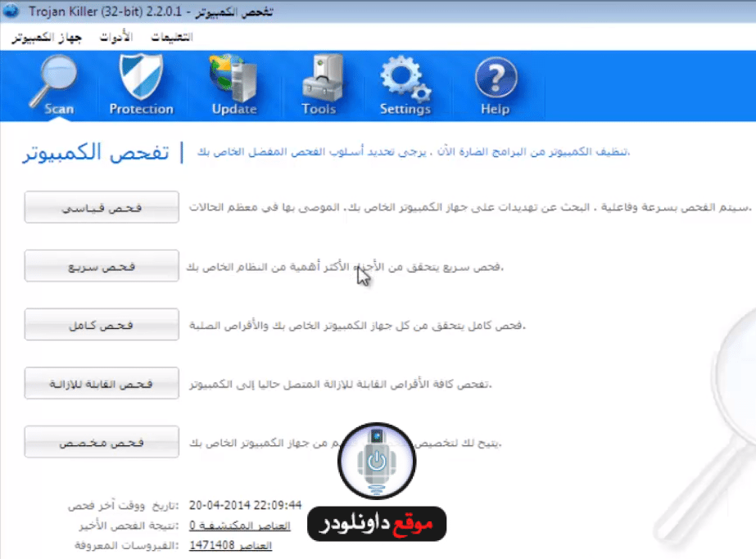Click the last scan date 20-04-2014 text
This screenshot has height=559, width=756.
(x=246, y=505)
